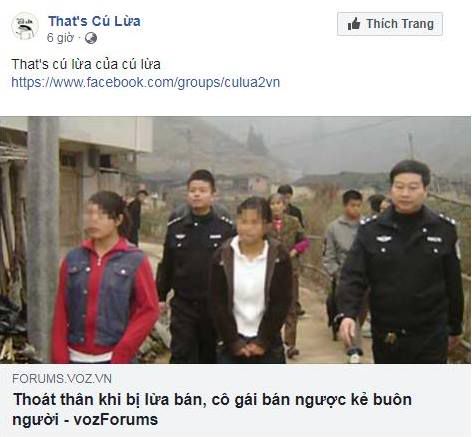472x437 pixels.
Task: Click the uniformed officer on photo's right side
Action: tap(403, 263)
